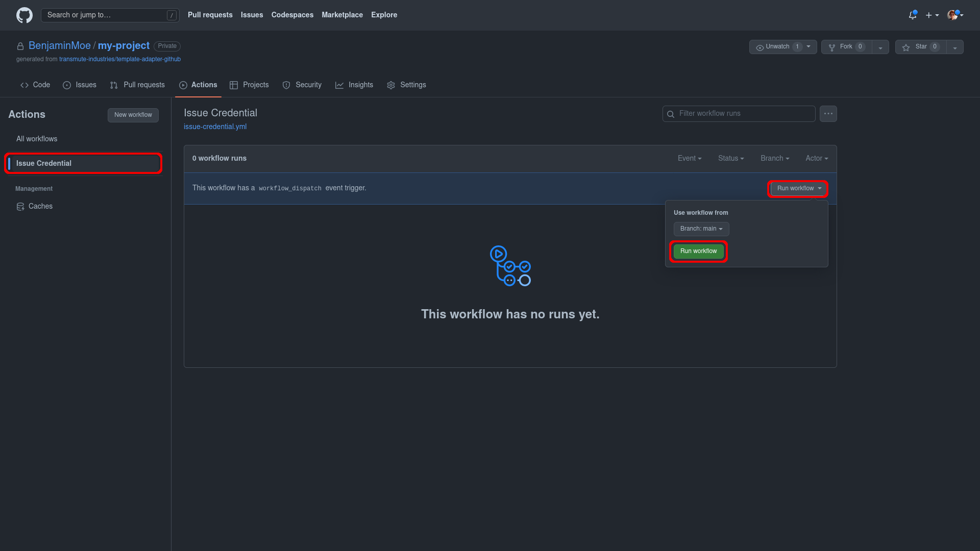
Task: Toggle the gray Run workflow dropdown
Action: pyautogui.click(x=799, y=189)
